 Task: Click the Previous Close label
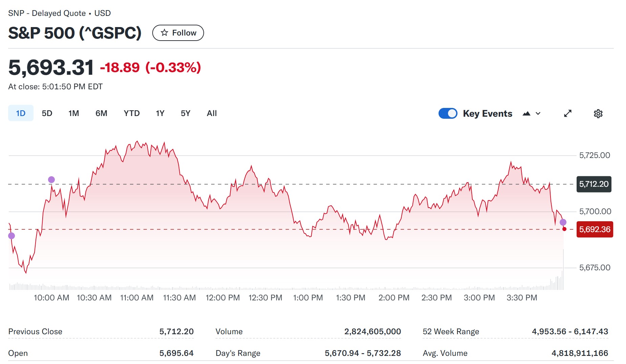click(x=35, y=332)
